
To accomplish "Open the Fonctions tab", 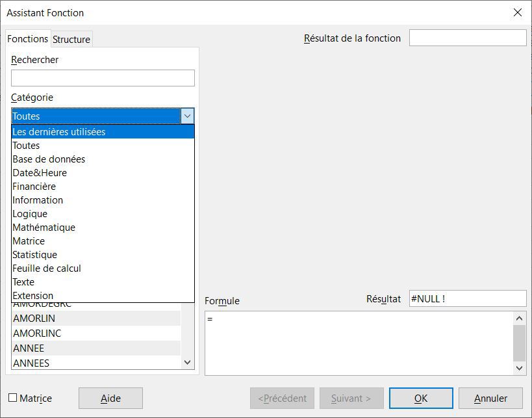I will (28, 39).
